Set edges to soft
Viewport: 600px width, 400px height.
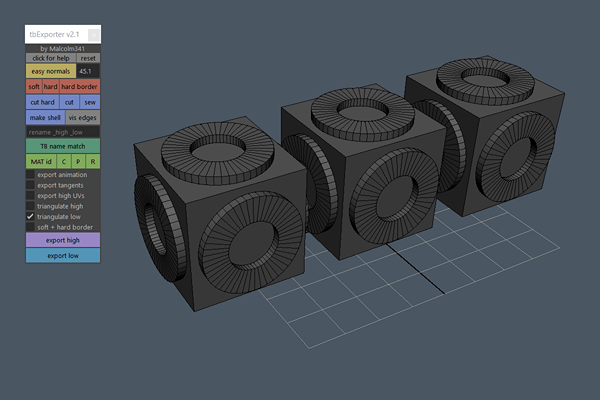click(x=34, y=87)
